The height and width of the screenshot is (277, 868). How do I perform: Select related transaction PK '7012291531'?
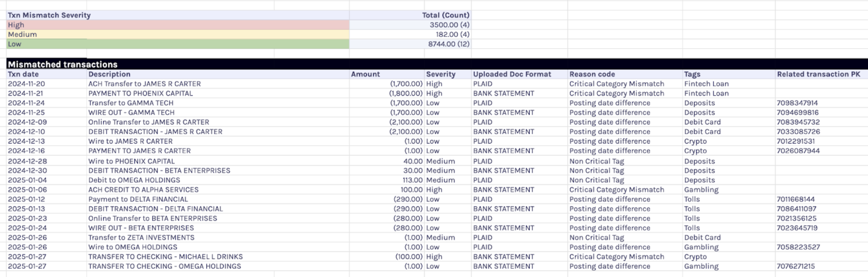pos(821,141)
